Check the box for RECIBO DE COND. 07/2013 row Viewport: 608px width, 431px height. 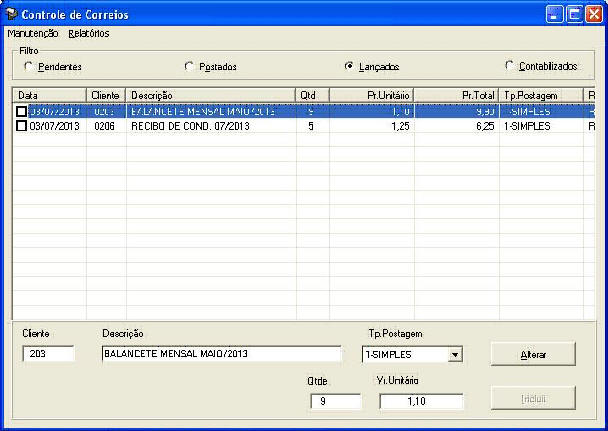tap(21, 126)
